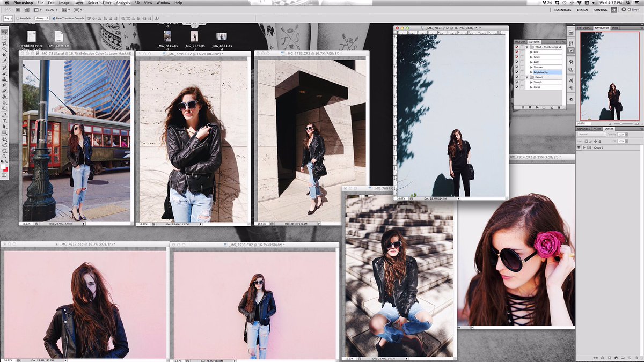Select the Rectangular Marquee tool
This screenshot has width=644, height=362.
pos(4,38)
